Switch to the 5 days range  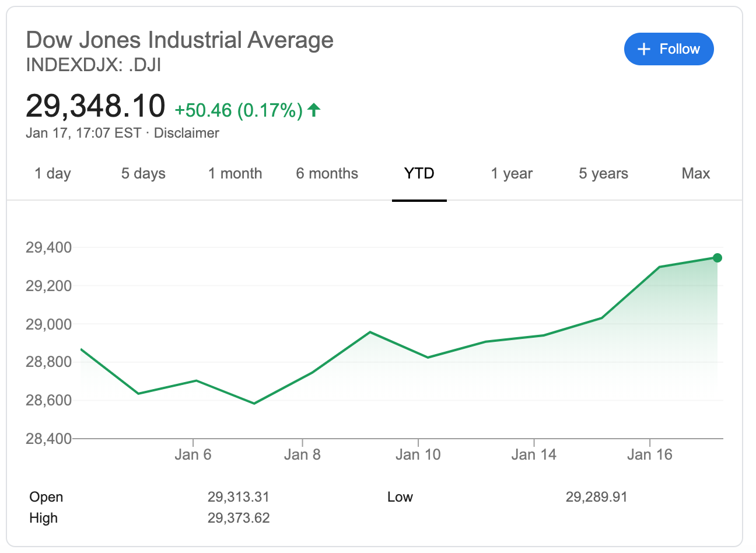coord(143,174)
